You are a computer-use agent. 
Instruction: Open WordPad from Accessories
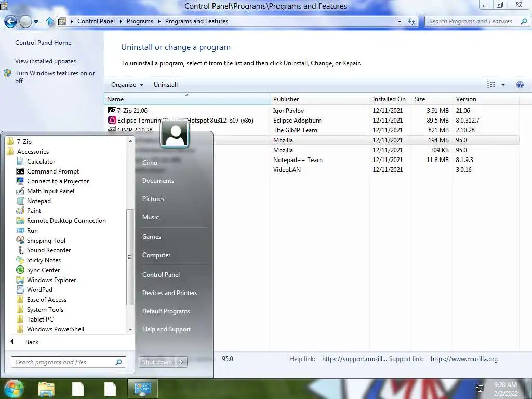point(39,290)
